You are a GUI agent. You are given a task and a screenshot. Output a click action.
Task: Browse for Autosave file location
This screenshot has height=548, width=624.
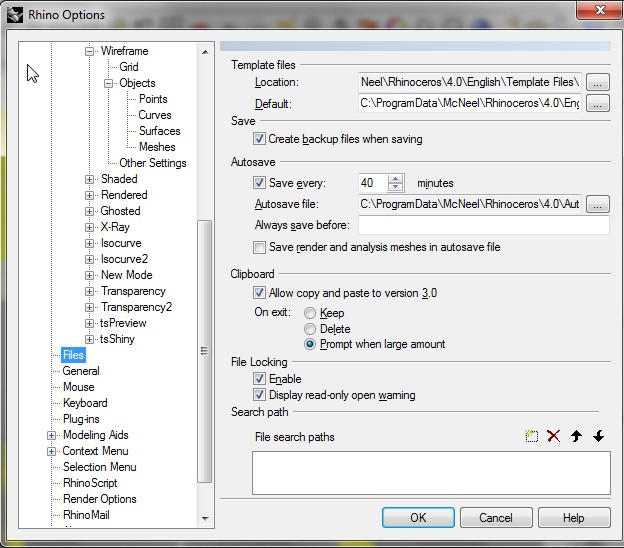pos(597,204)
